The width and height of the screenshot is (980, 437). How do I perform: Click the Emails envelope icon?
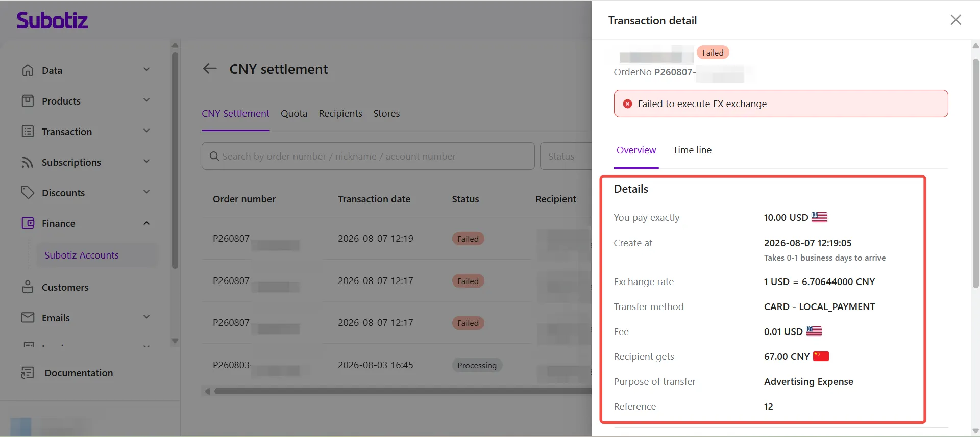coord(28,318)
